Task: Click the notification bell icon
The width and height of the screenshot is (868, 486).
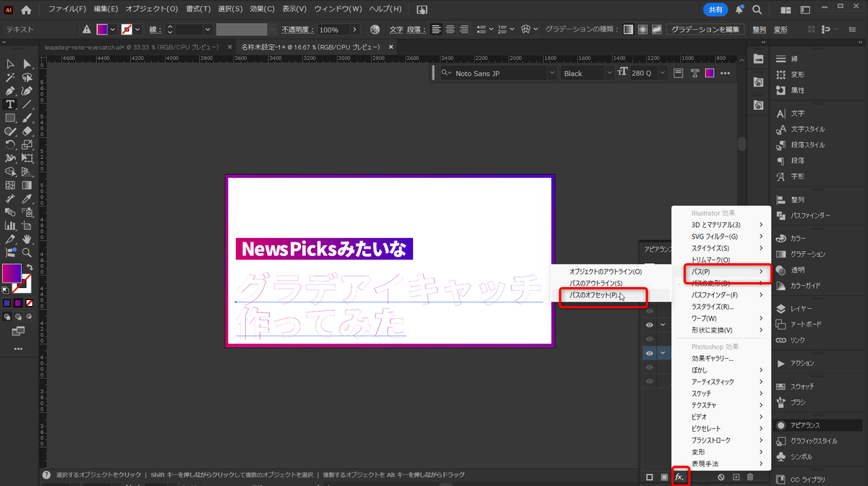Action: click(x=739, y=10)
